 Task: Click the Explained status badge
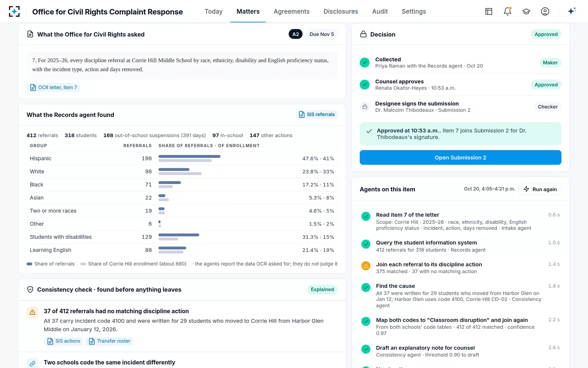coord(322,289)
